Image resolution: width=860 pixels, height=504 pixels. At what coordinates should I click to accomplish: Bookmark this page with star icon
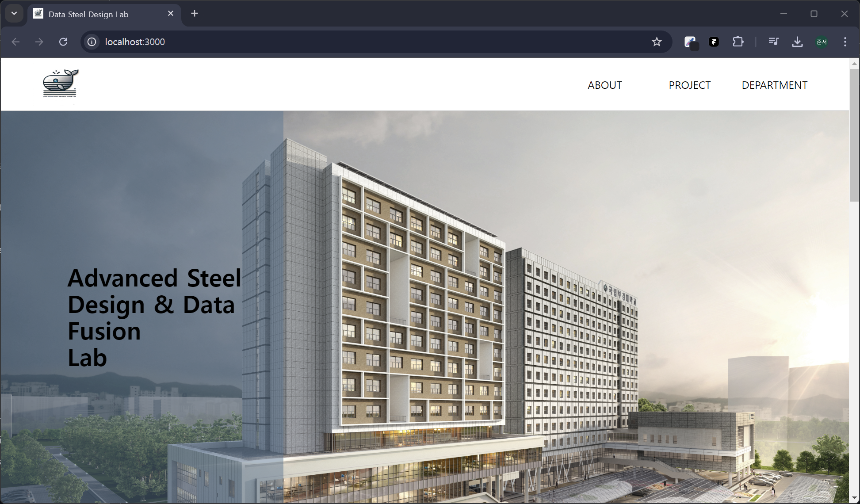tap(657, 42)
